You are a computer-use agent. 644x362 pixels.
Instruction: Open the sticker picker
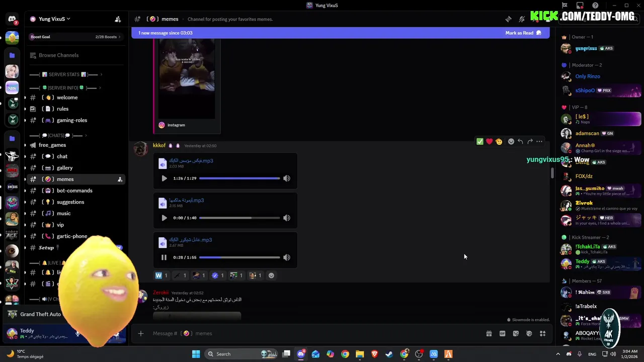516,333
